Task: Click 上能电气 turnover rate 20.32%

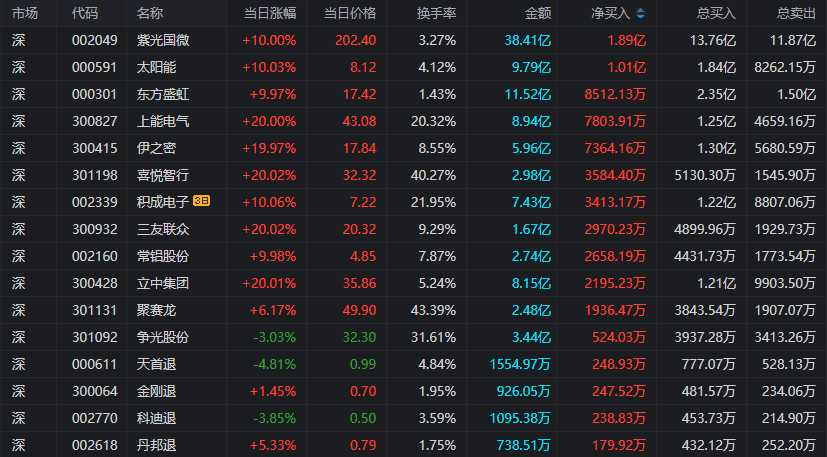Action: [x=434, y=121]
